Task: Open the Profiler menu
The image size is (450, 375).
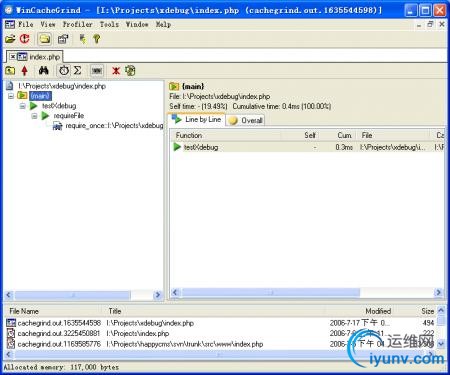Action: pyautogui.click(x=78, y=24)
